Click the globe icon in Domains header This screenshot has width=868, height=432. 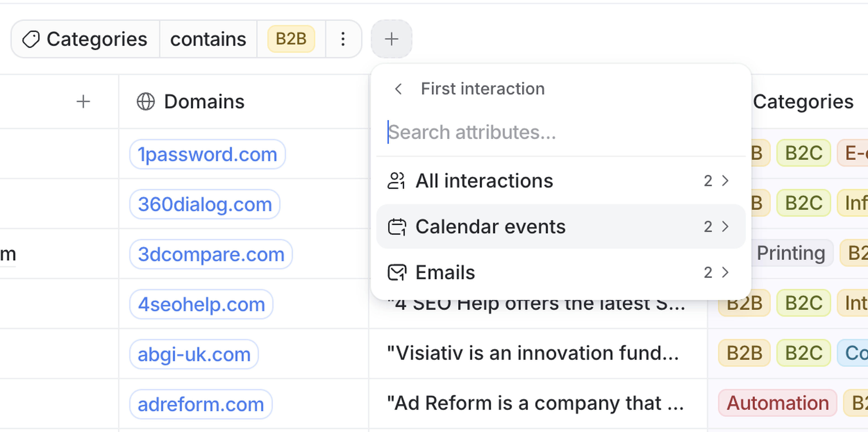point(146,102)
